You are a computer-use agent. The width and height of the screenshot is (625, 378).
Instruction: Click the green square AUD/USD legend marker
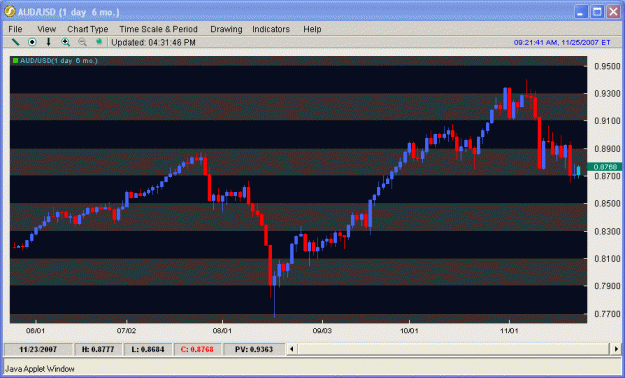point(16,61)
